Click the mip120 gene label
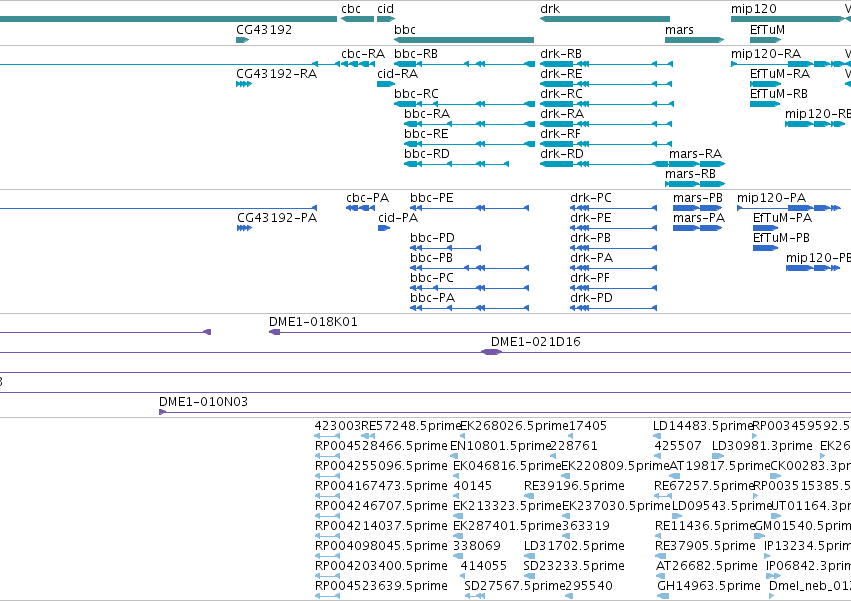Screen dimensions: 851x601 tap(753, 9)
